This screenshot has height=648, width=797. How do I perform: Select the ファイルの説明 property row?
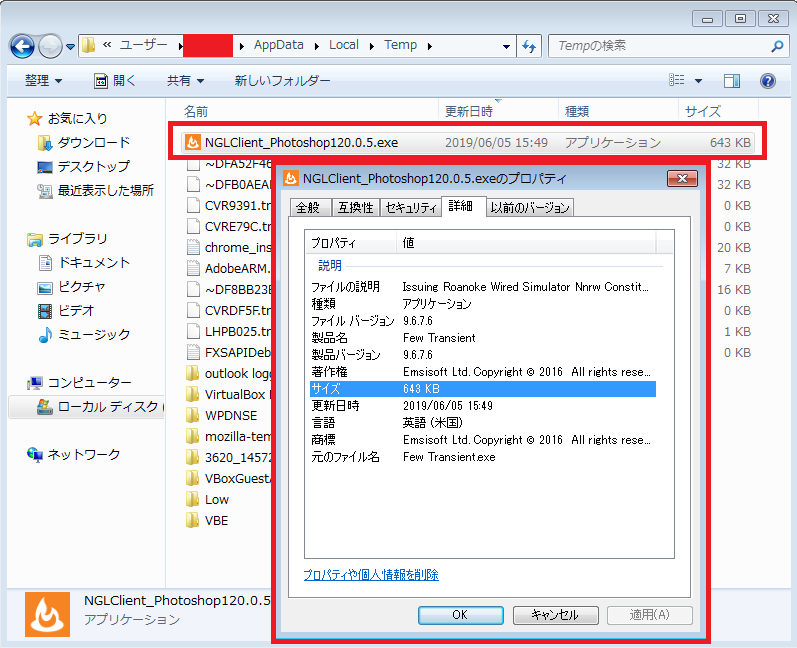483,287
